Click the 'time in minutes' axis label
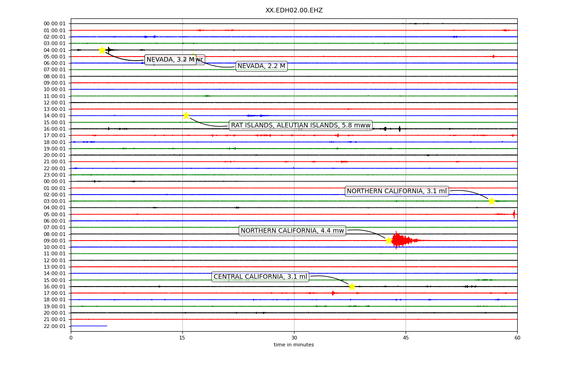Screen dimensions: 588x368 294,345
